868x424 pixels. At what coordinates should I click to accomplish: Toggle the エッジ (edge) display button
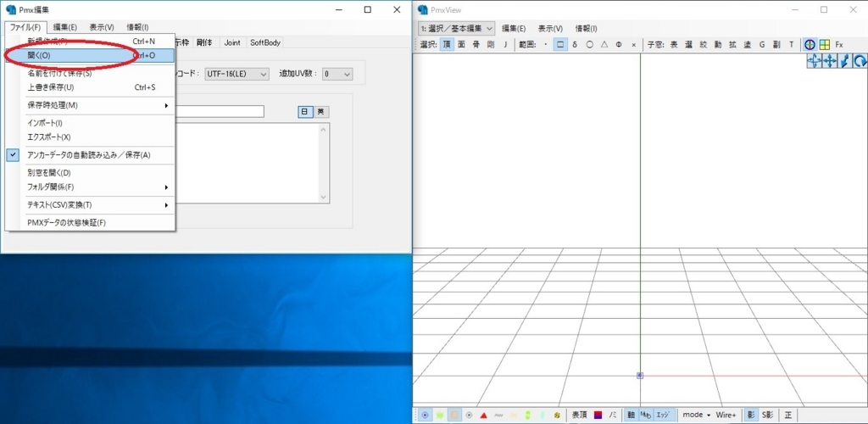663,415
